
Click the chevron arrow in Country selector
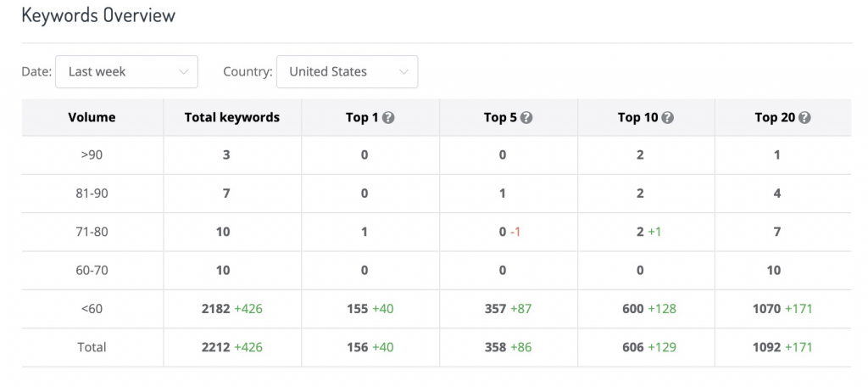404,72
